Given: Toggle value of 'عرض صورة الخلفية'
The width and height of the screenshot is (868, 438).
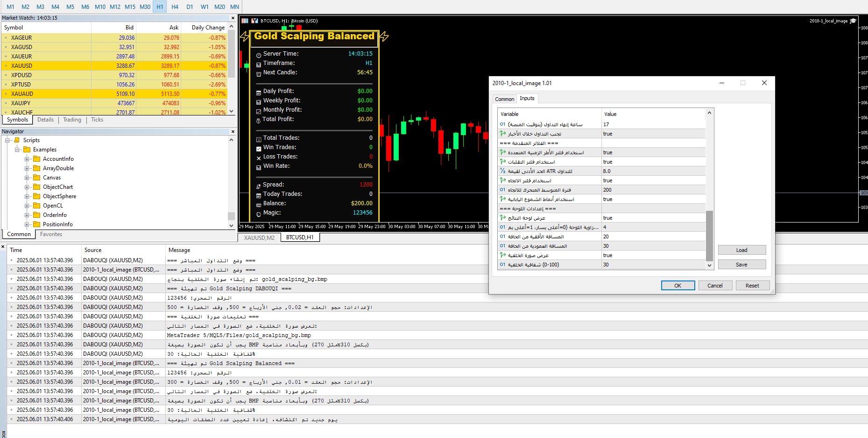Looking at the screenshot, I should (x=653, y=255).
